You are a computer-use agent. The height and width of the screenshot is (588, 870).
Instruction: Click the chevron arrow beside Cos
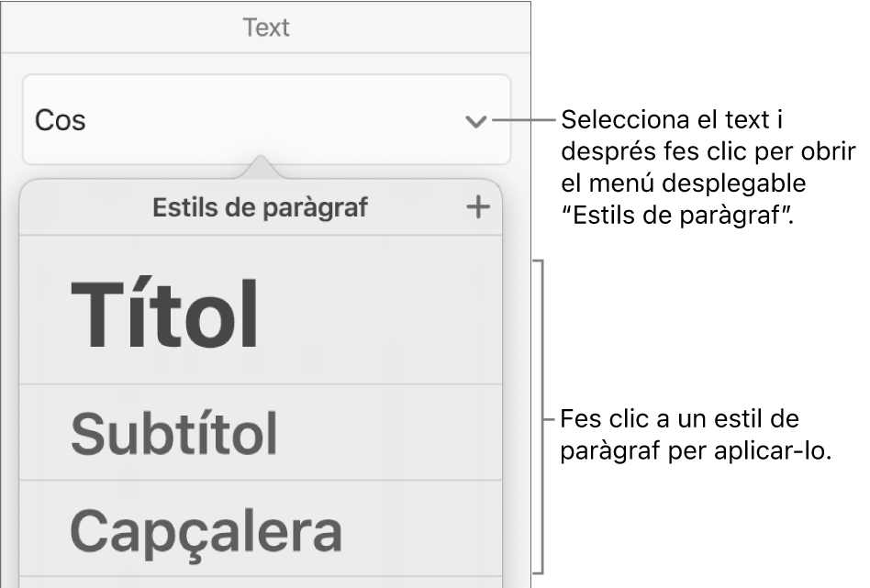pyautogui.click(x=475, y=121)
